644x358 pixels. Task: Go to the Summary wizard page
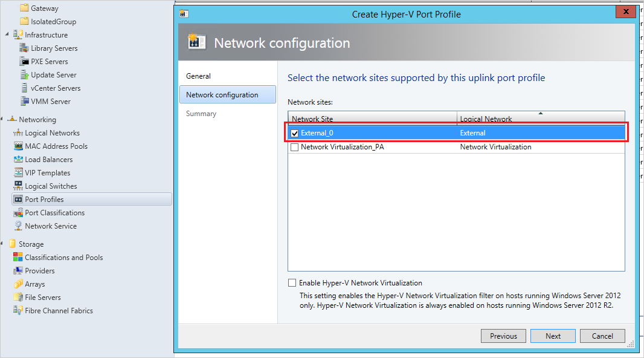(x=201, y=114)
